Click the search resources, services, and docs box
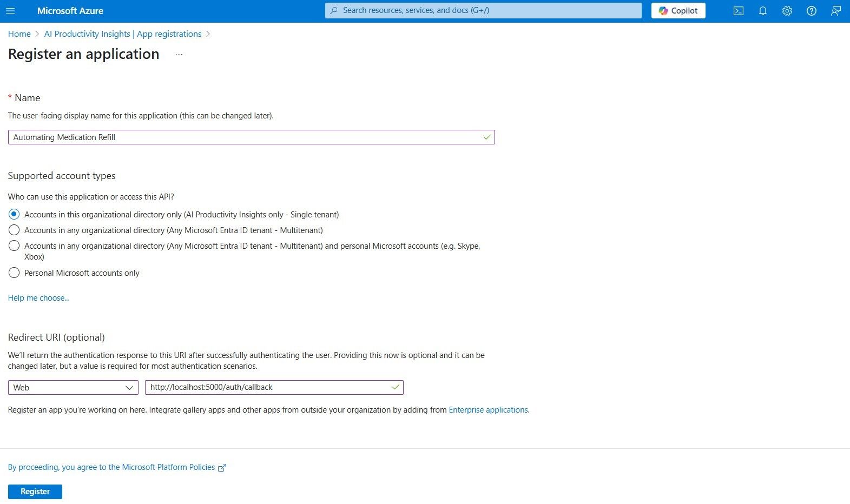Viewport: 850px width, 504px height. coord(483,10)
